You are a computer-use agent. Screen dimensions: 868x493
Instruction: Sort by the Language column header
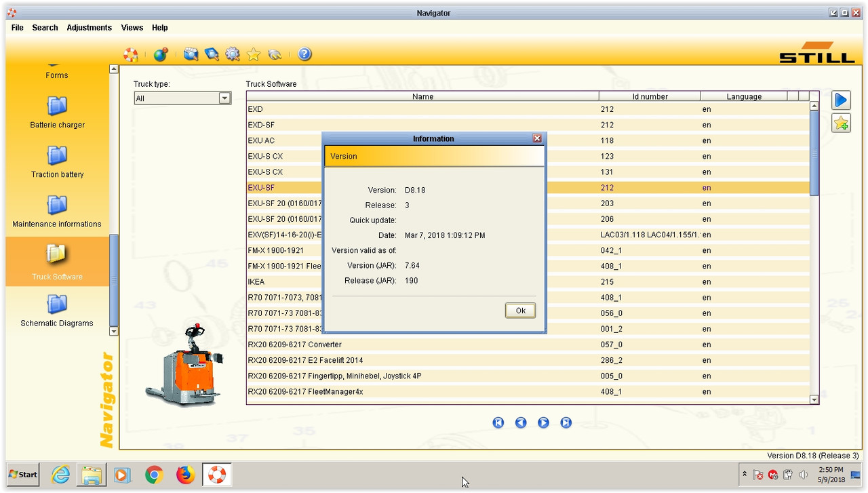point(744,96)
